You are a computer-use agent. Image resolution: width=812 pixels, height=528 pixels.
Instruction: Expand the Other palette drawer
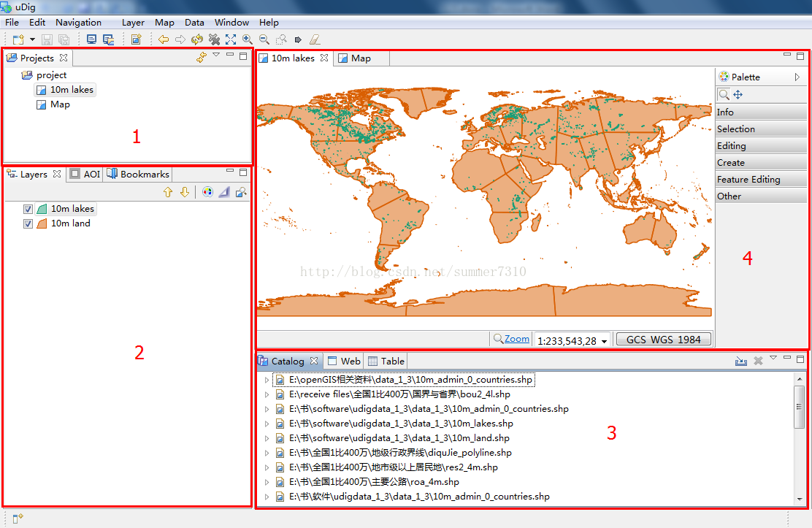pyautogui.click(x=761, y=196)
